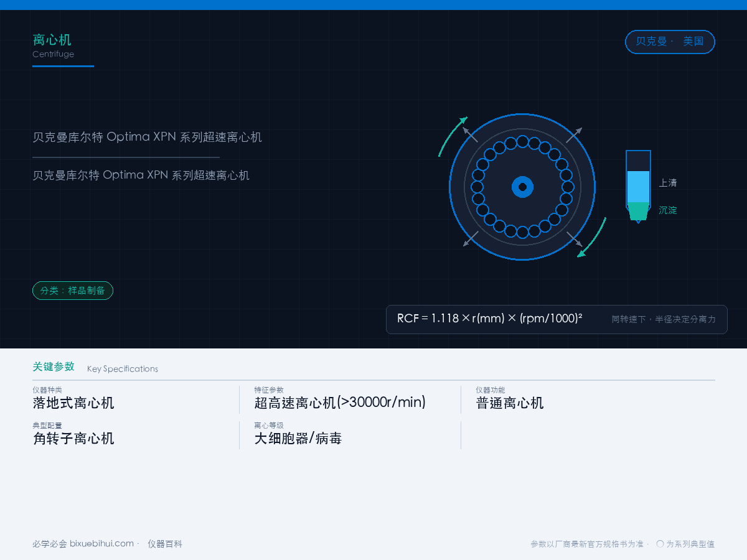Click the 为系列典型值 legend circle icon
This screenshot has height=560, width=747.
tap(660, 544)
